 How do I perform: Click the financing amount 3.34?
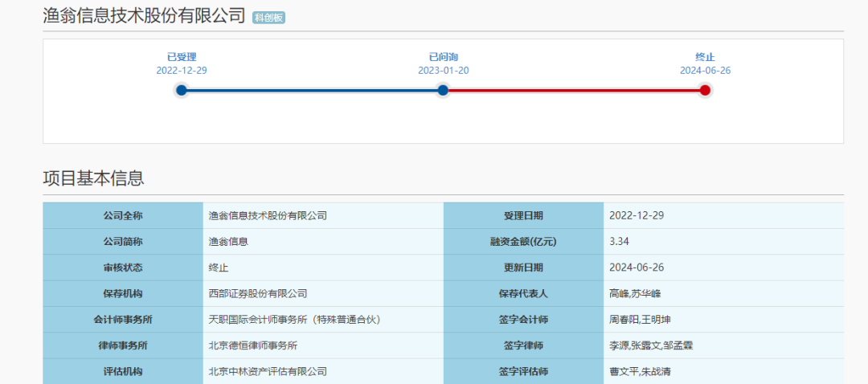coord(619,242)
